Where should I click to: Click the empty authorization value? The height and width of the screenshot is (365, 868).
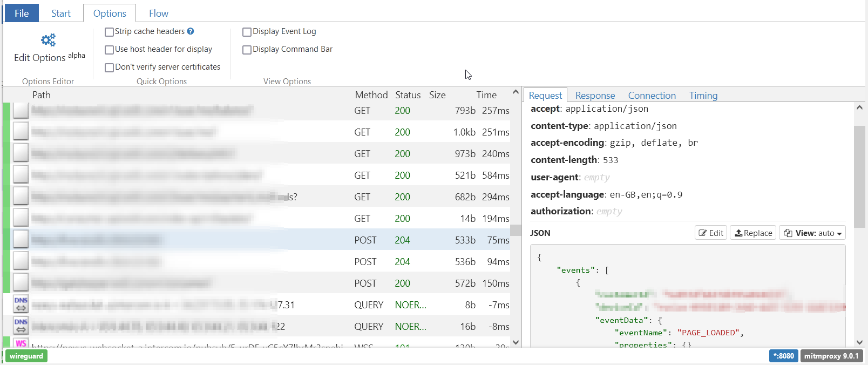pyautogui.click(x=609, y=211)
